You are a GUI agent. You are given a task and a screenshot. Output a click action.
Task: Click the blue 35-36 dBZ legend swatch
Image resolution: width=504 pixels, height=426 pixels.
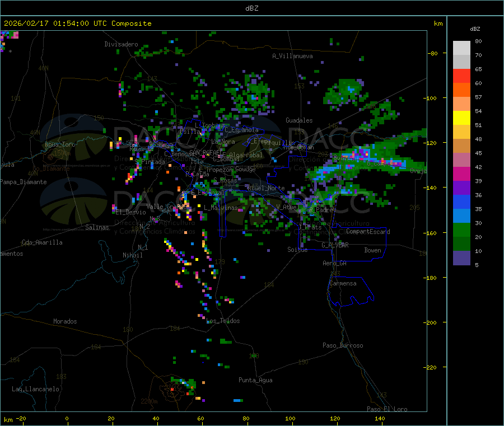coord(461,202)
